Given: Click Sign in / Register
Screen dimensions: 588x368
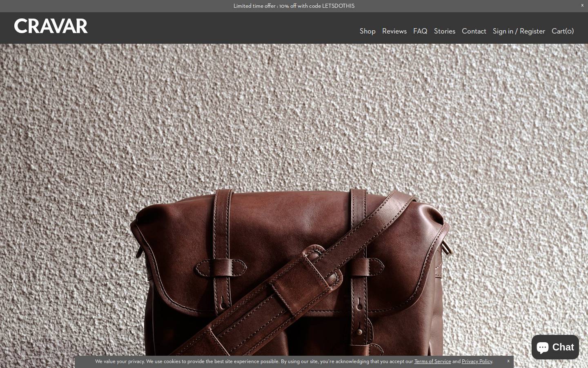Looking at the screenshot, I should click(x=519, y=31).
